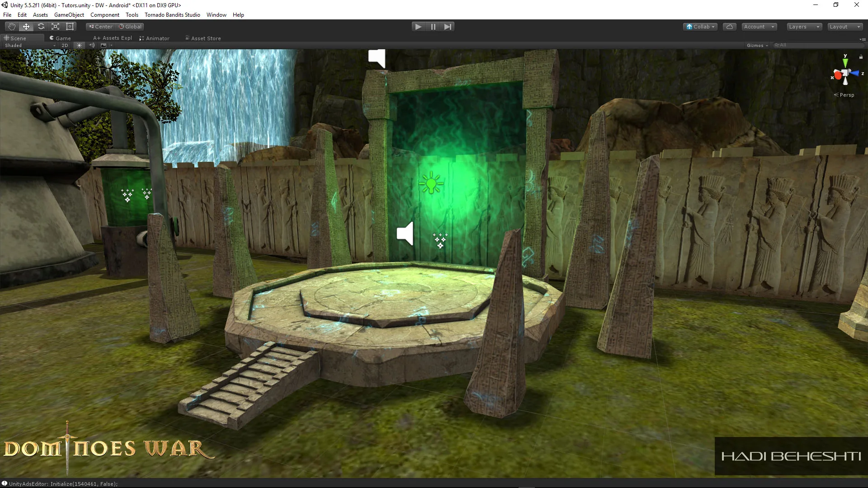This screenshot has height=488, width=868.
Task: Select the right particle gizmo on green tank
Action: click(x=147, y=193)
